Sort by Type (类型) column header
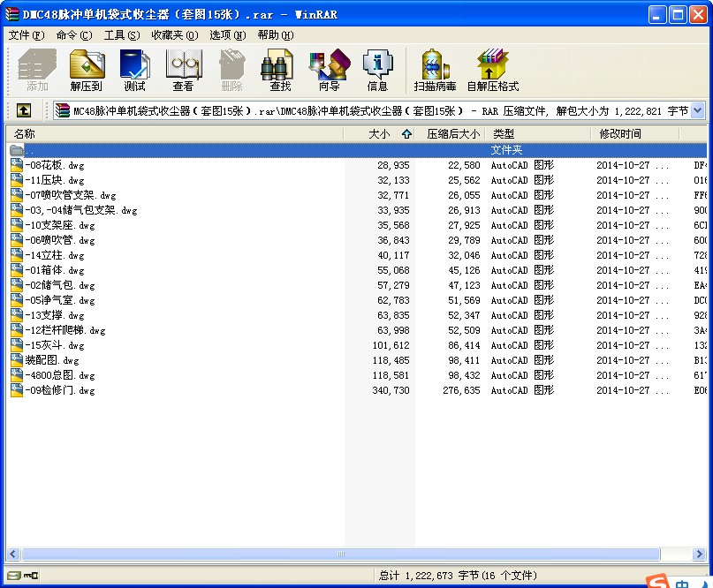The height and width of the screenshot is (588, 713). 538,133
